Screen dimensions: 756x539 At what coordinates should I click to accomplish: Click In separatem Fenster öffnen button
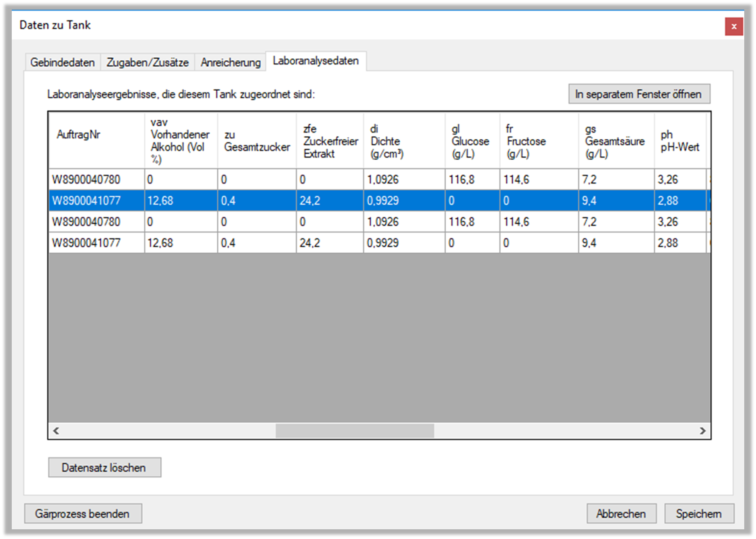click(x=639, y=94)
